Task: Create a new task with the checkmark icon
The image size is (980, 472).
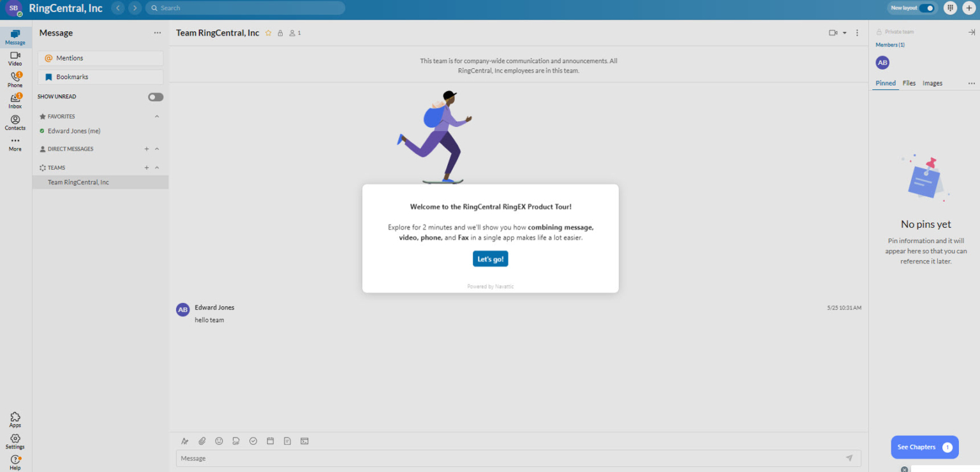Action: (253, 441)
